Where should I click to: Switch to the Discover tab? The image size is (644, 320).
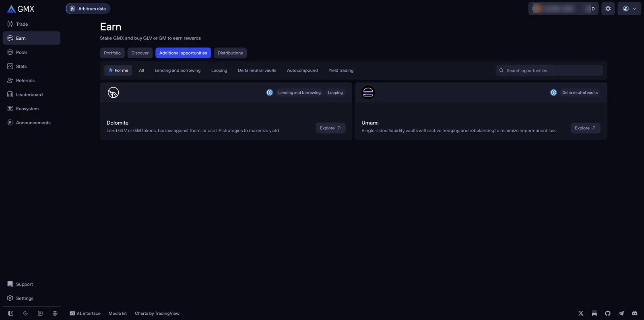click(140, 53)
